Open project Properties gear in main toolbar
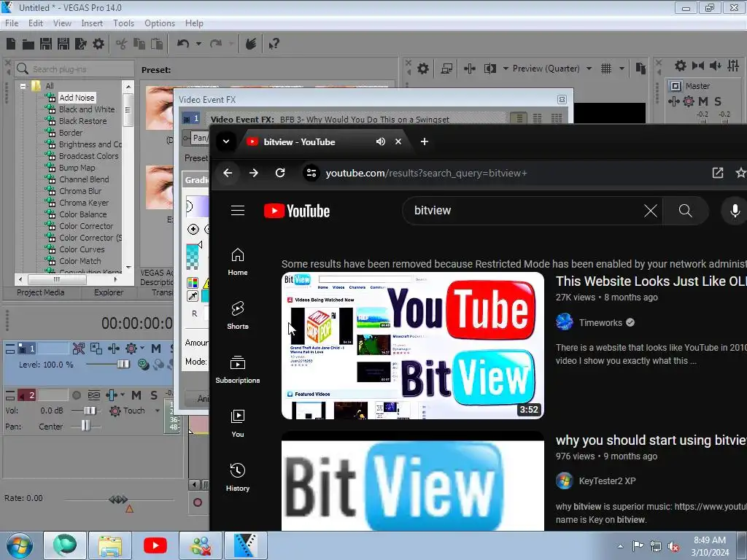Viewport: 747px width, 560px height. pyautogui.click(x=98, y=44)
